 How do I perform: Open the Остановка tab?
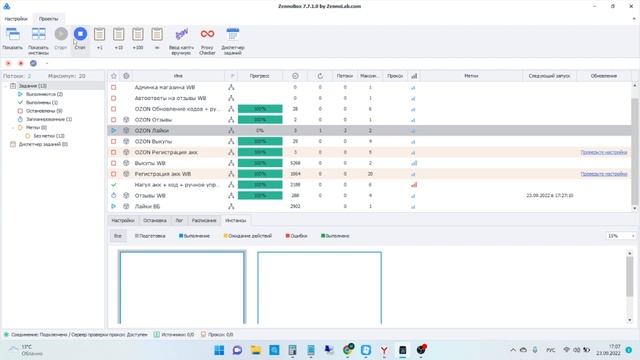tap(155, 220)
